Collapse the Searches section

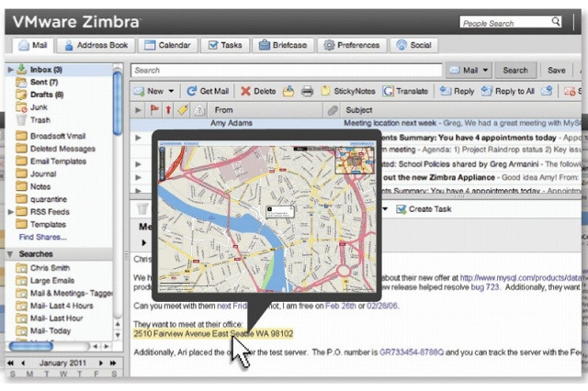10,254
